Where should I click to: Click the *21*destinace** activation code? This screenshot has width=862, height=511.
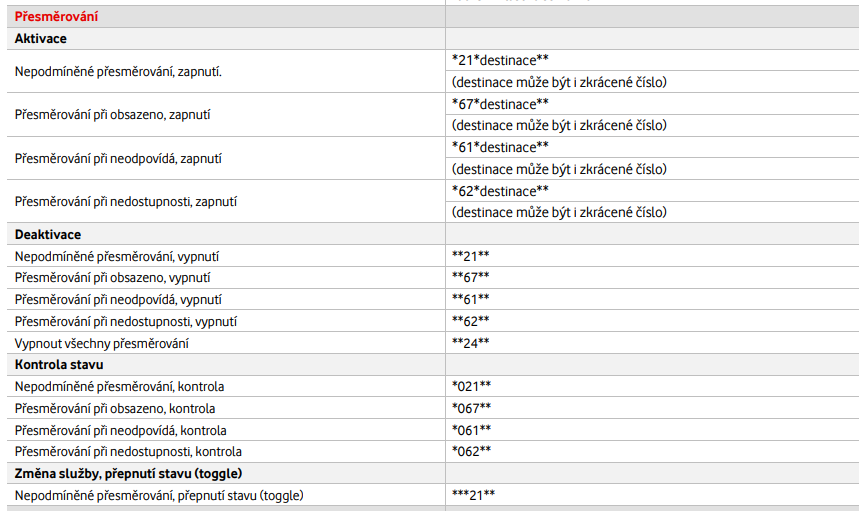click(x=500, y=60)
